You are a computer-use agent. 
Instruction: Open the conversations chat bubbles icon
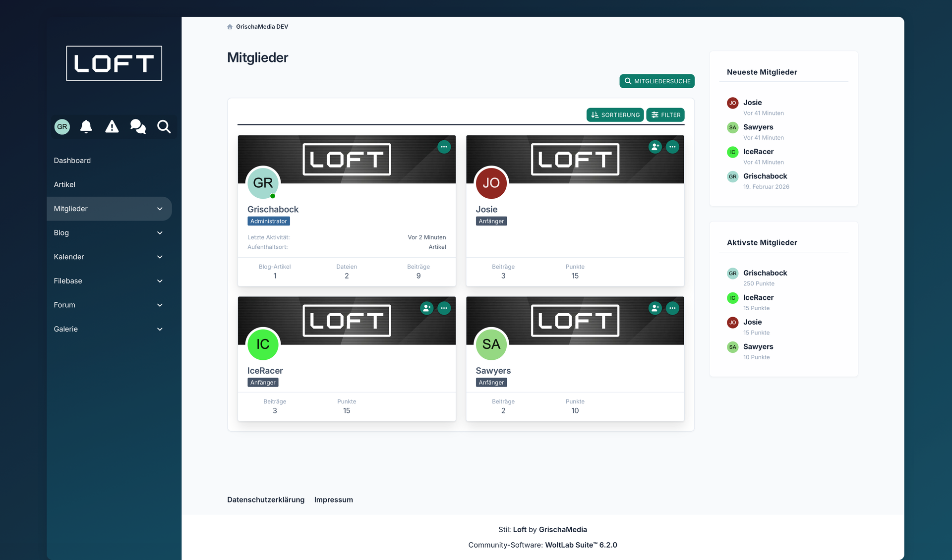click(x=138, y=127)
